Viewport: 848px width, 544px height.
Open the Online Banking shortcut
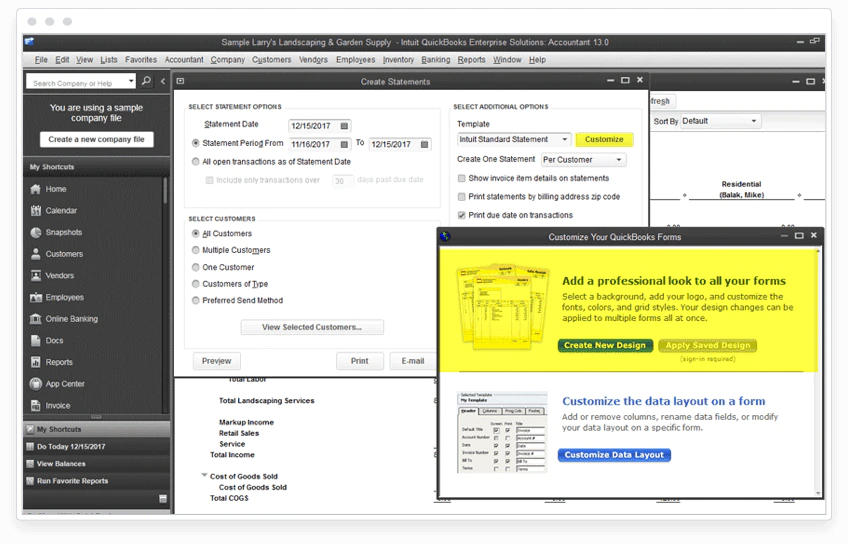click(x=71, y=319)
